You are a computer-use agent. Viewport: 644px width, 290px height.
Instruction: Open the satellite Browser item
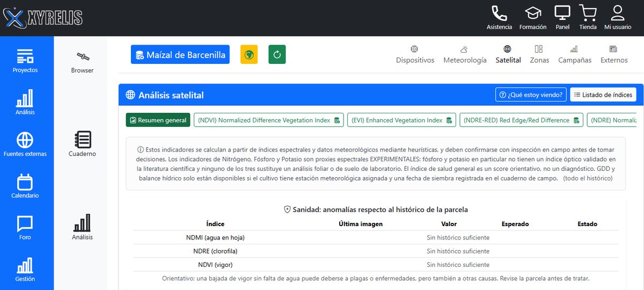click(x=82, y=62)
